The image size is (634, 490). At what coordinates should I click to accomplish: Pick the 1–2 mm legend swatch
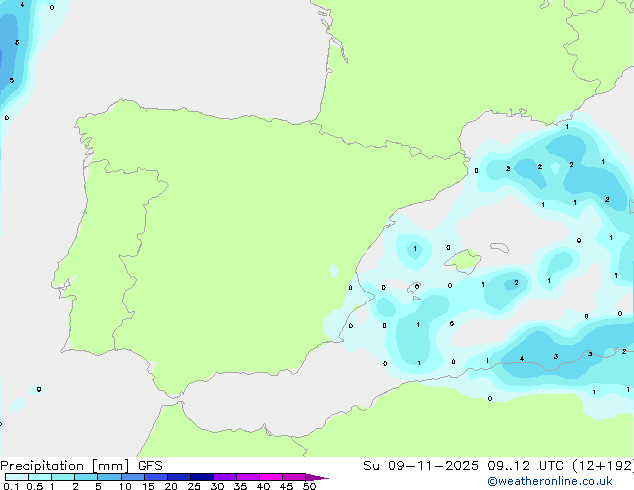pos(63,477)
